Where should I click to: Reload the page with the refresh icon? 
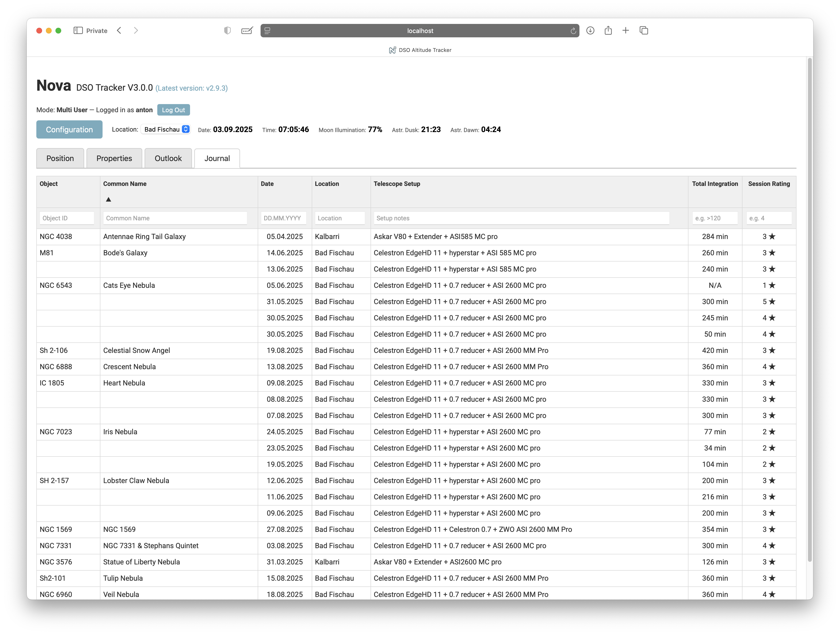(x=573, y=31)
